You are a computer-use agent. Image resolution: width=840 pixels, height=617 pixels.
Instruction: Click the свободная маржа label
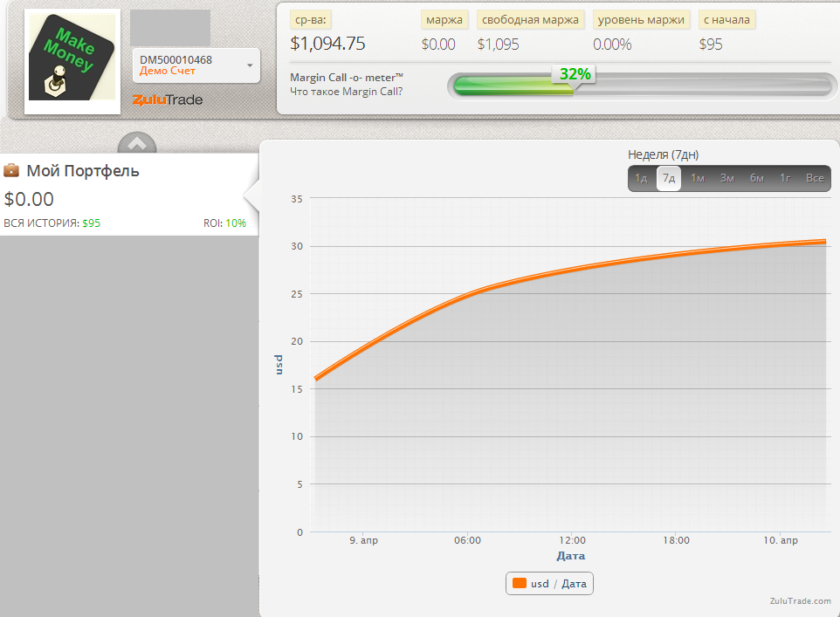click(x=530, y=20)
